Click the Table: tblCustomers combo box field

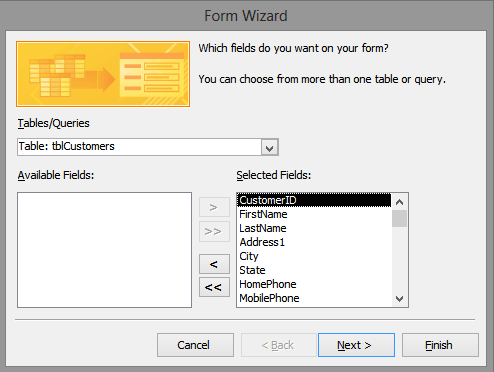(148, 147)
